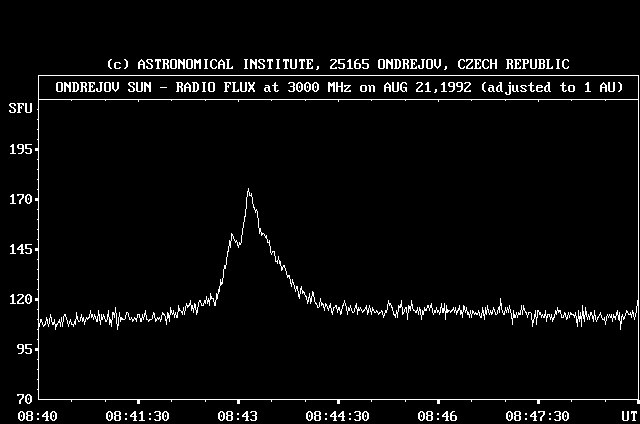This screenshot has height=424, width=640.
Task: Click the copyright Astronomical Institute header text
Action: click(x=338, y=64)
